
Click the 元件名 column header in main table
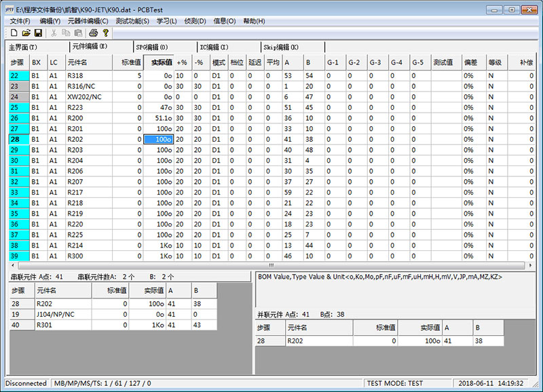click(x=90, y=62)
